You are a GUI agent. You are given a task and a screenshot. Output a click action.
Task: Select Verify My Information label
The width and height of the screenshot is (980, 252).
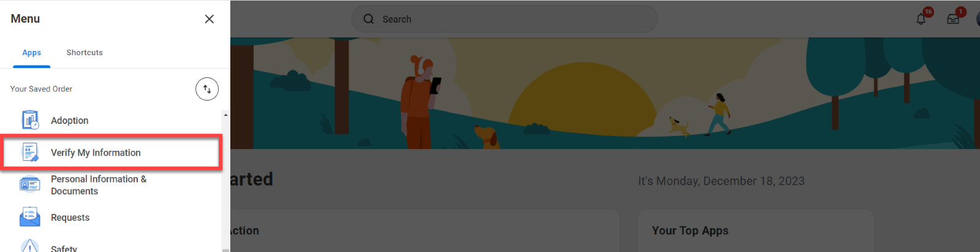click(96, 153)
